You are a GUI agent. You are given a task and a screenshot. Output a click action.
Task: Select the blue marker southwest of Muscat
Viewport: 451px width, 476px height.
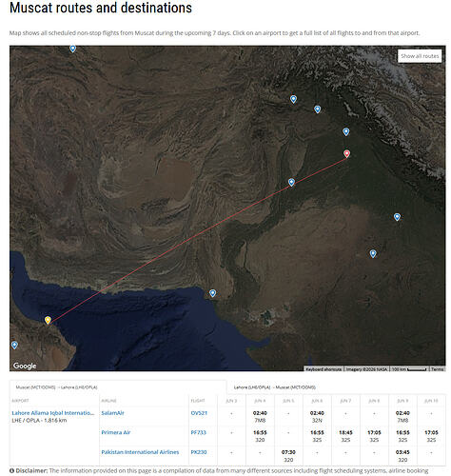coord(14,345)
